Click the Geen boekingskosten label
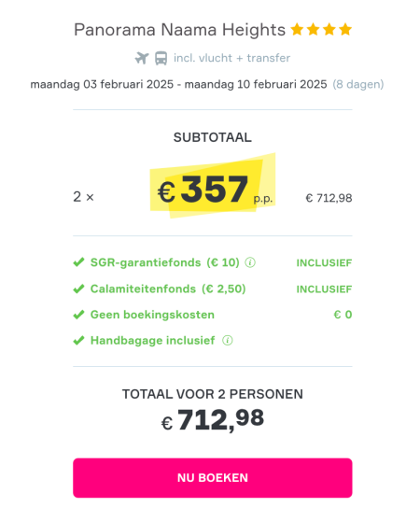 pos(152,315)
